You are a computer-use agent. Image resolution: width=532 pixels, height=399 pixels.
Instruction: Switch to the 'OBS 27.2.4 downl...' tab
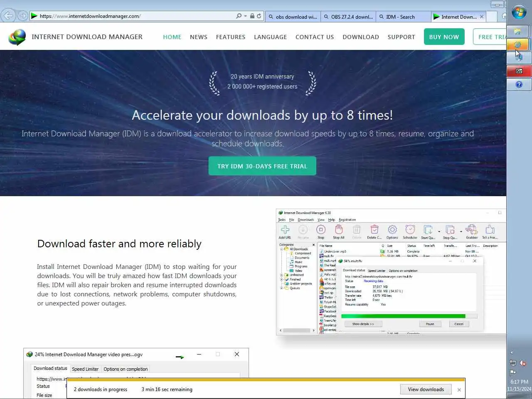(x=348, y=17)
